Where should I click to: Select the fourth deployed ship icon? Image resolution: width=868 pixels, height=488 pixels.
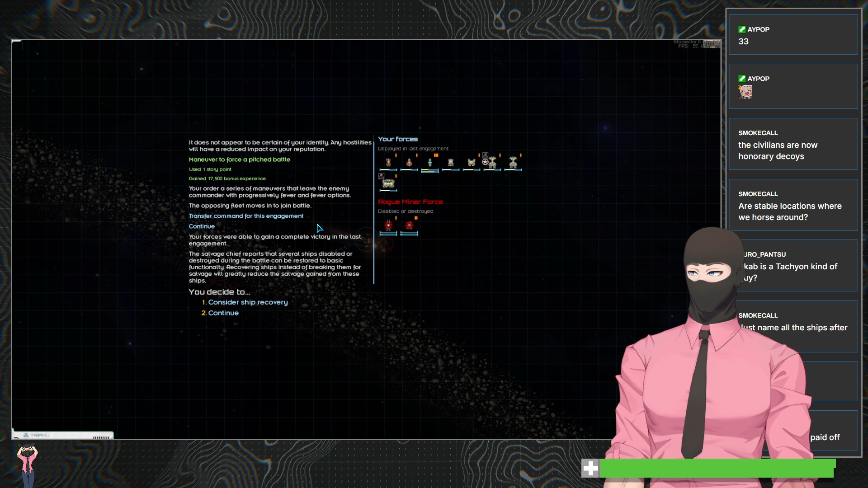tap(450, 163)
